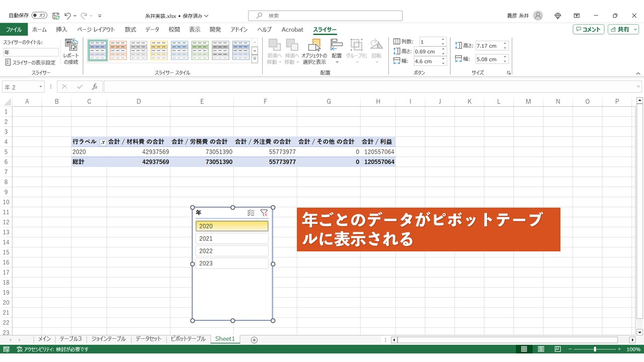Toggle the AutoSave (自動保存) switch
644x362 pixels.
pos(40,16)
